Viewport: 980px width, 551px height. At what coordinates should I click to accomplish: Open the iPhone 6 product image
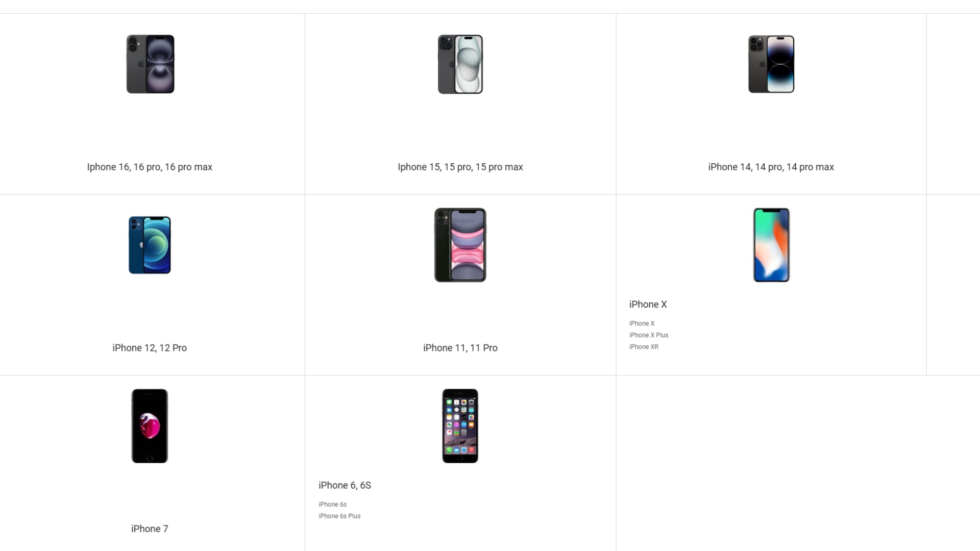460,426
